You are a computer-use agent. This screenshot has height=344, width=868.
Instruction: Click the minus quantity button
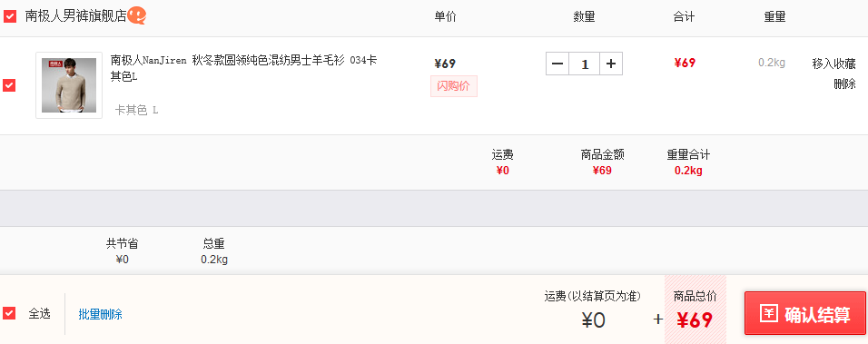557,64
